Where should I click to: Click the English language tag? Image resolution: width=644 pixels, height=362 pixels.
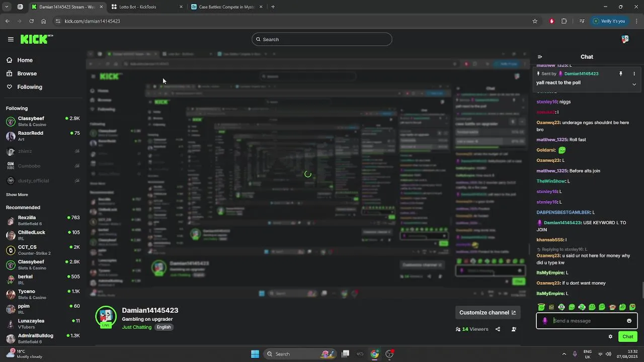[x=164, y=327]
